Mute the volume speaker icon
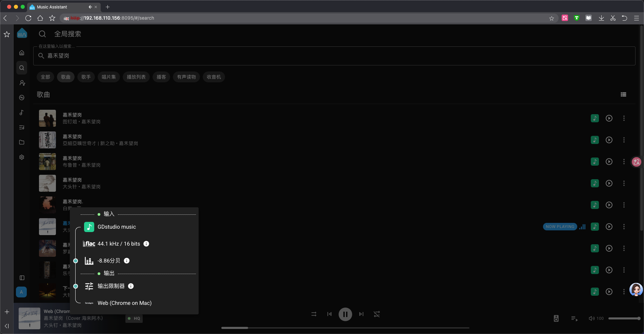The height and width of the screenshot is (334, 644). [x=591, y=318]
